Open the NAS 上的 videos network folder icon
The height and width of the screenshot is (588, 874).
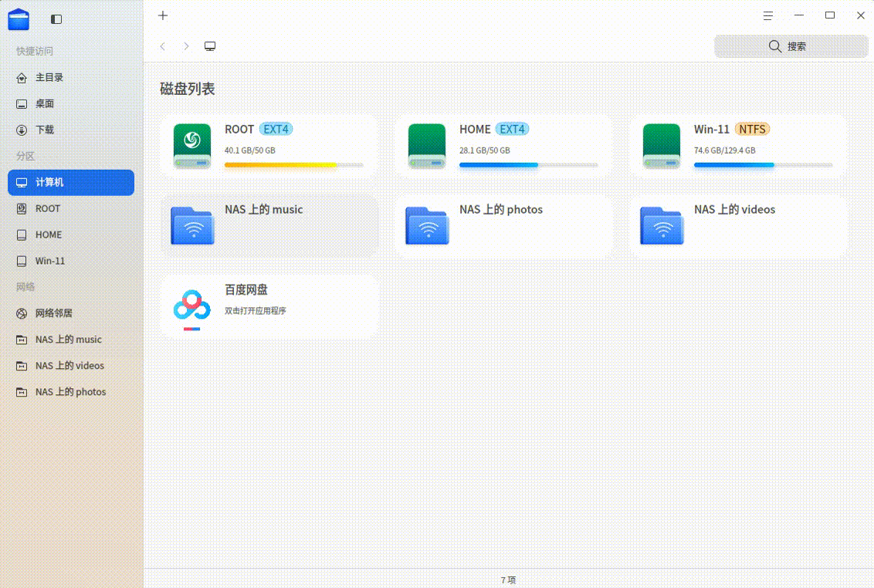pyautogui.click(x=662, y=226)
